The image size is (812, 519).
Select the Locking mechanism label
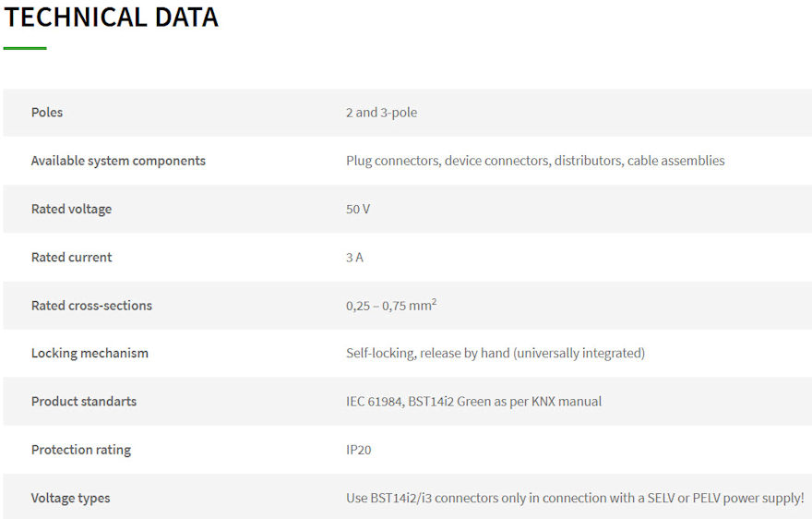[x=90, y=354]
